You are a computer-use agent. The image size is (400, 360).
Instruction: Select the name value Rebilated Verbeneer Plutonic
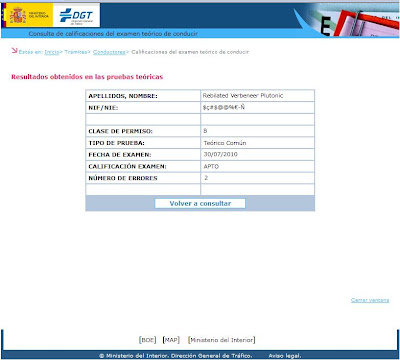pyautogui.click(x=243, y=96)
